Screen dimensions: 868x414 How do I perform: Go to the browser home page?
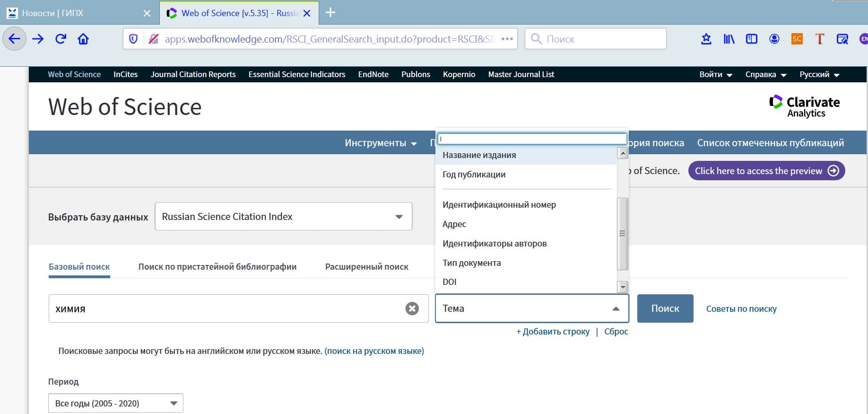tap(83, 39)
